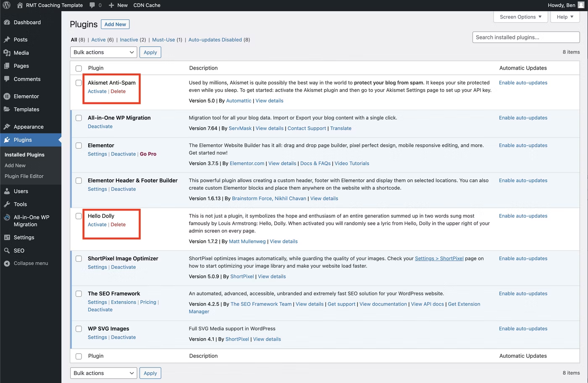Screen dimensions: 588x383
Task: Filter plugins by Inactive
Action: tap(129, 40)
